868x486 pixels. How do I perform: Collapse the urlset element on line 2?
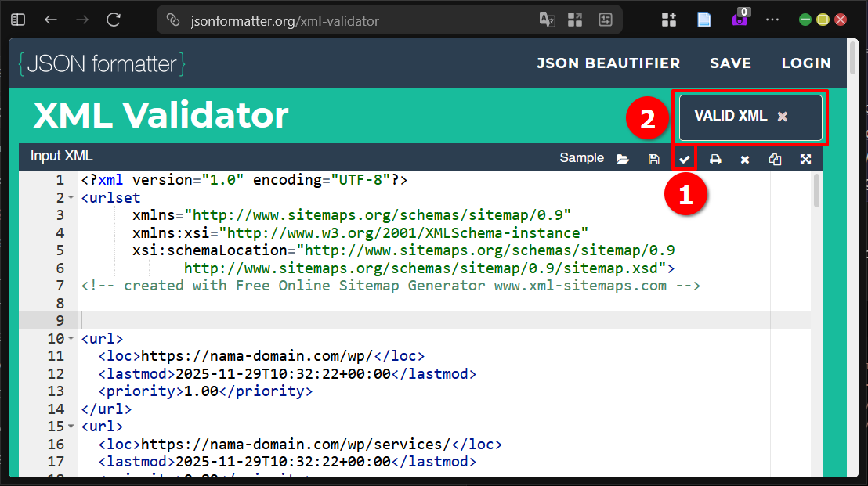[x=71, y=197]
